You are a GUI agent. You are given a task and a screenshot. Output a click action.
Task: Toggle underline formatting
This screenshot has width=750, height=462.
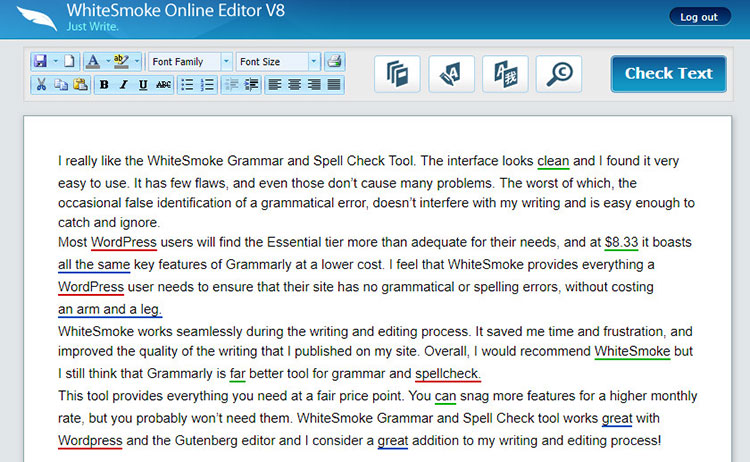coord(143,85)
